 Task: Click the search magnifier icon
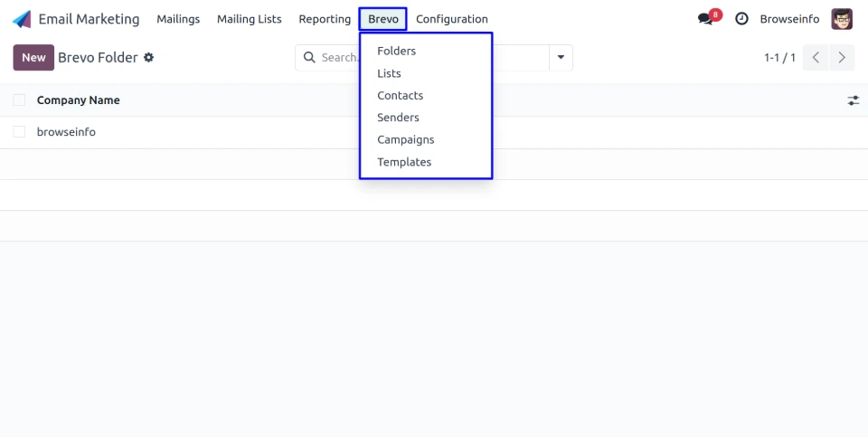[309, 58]
